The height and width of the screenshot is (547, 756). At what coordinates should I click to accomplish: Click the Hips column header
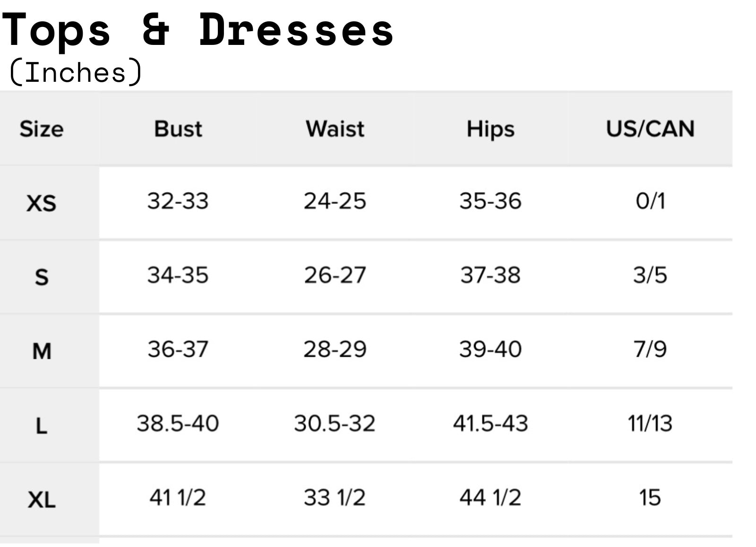pos(490,129)
